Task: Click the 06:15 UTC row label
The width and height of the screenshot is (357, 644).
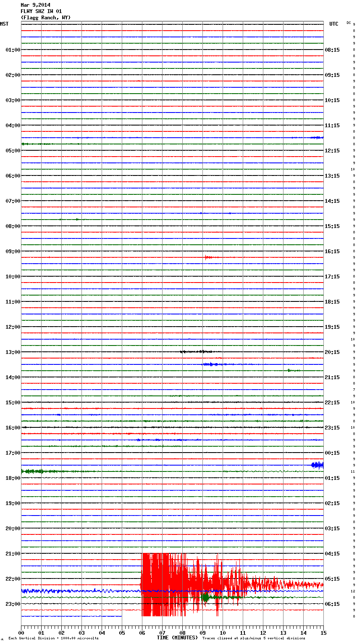Action: pos(332,604)
